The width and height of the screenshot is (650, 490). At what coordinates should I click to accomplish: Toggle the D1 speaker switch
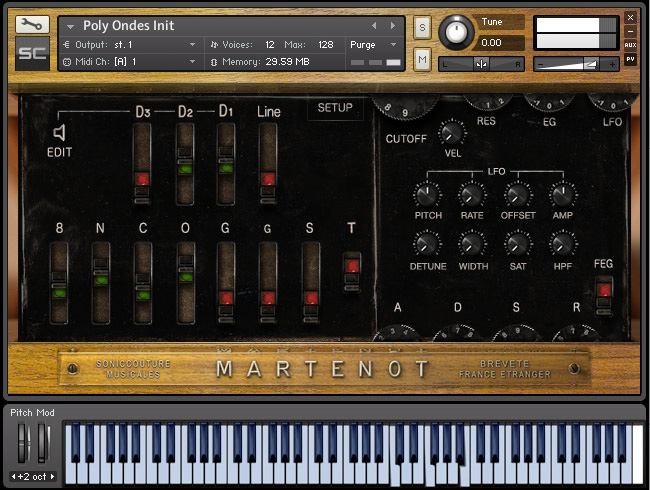(226, 164)
